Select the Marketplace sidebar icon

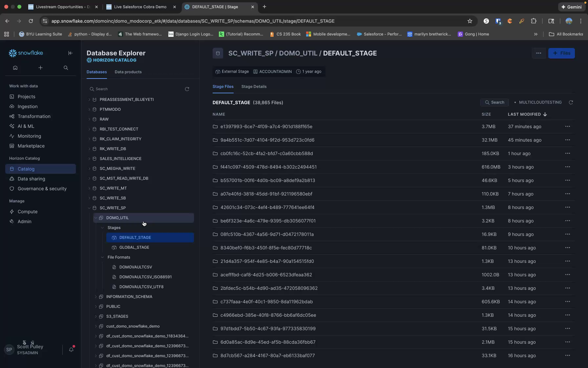tap(11, 146)
